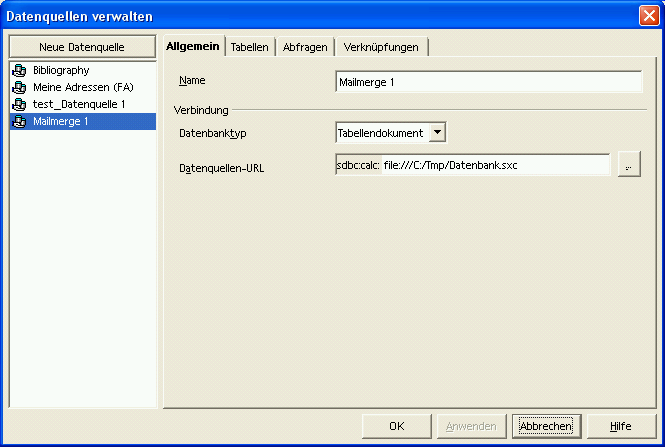Open the Tabellen tab

coord(249,48)
